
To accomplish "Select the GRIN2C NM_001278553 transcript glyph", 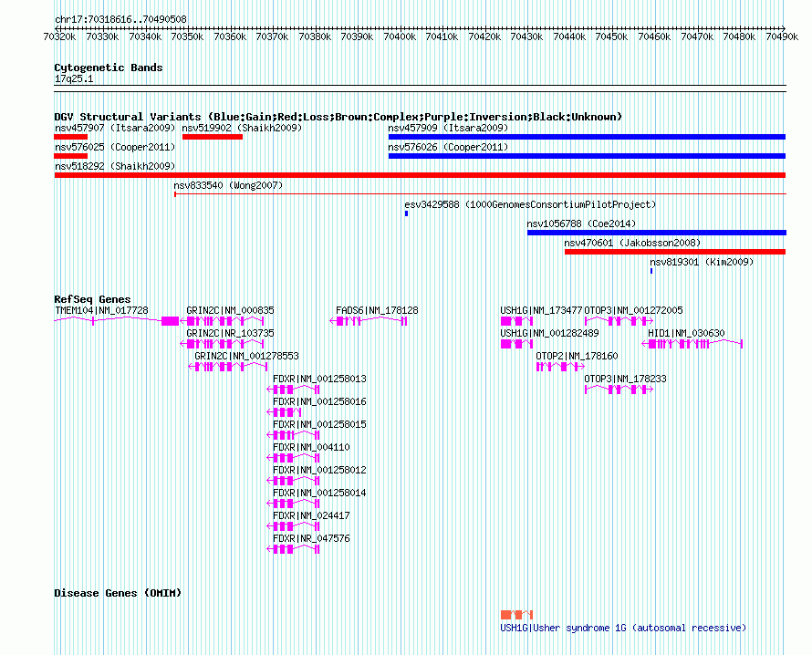I will (x=228, y=367).
